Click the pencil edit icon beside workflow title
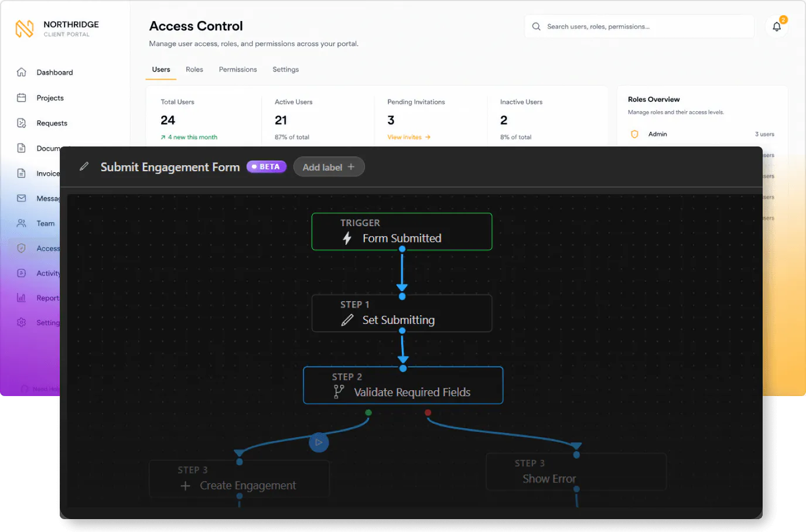This screenshot has width=806, height=532. pos(84,166)
